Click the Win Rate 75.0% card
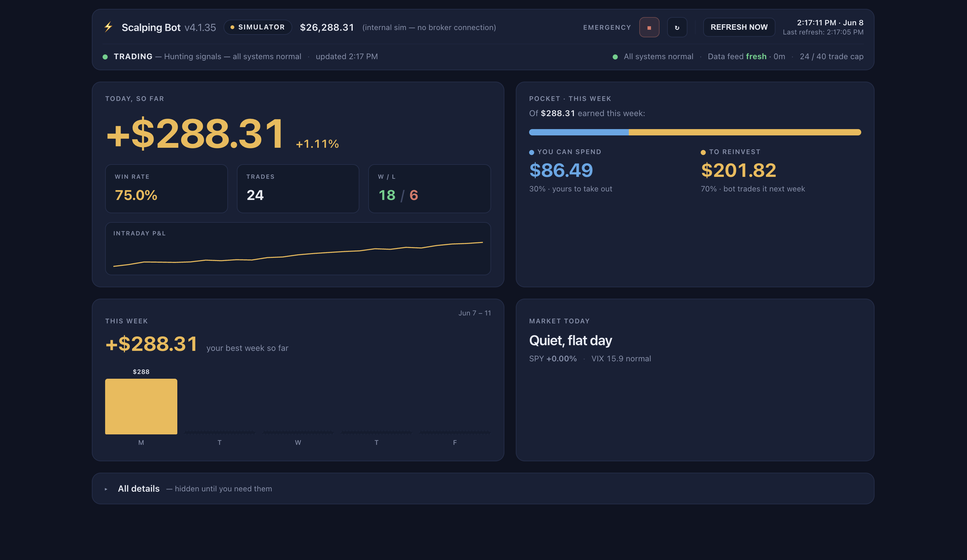The height and width of the screenshot is (560, 967). [x=167, y=189]
